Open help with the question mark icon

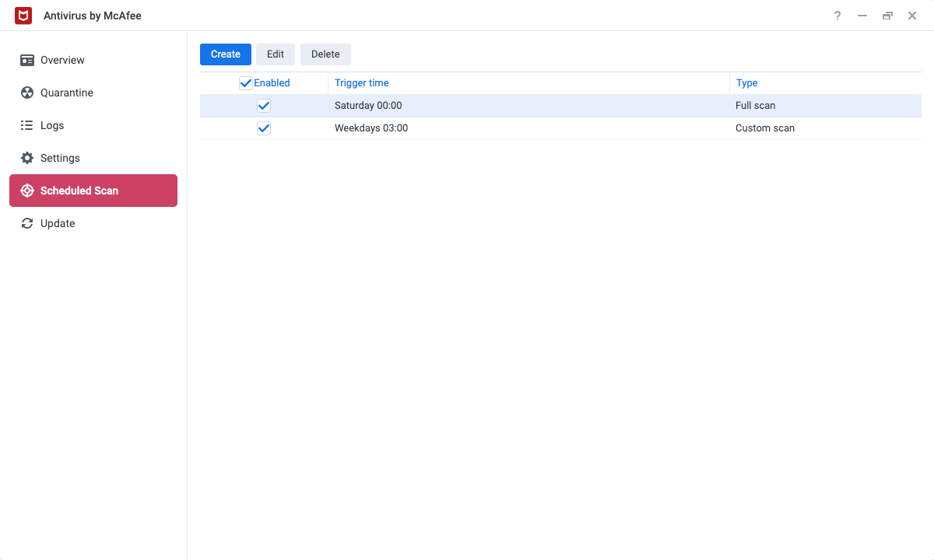pos(837,16)
